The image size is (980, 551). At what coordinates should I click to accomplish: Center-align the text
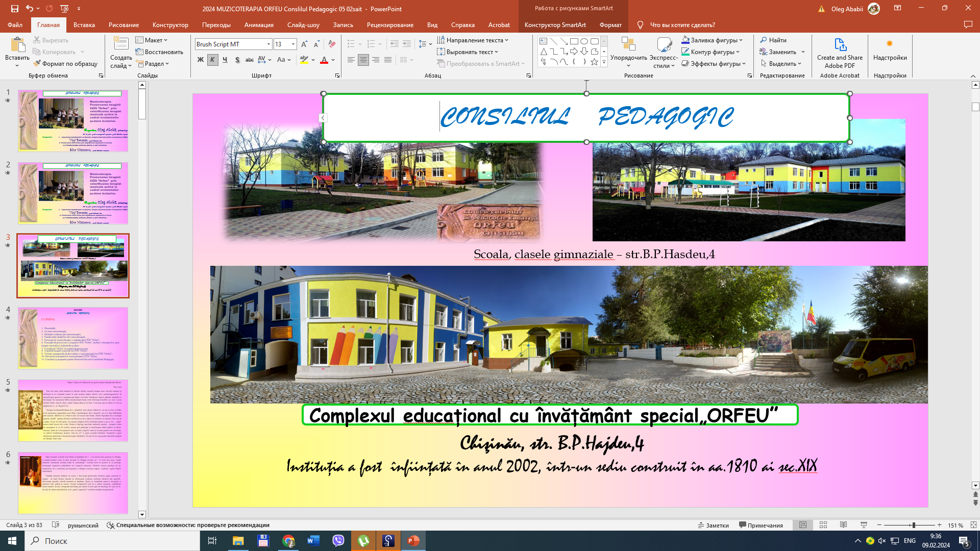[363, 60]
